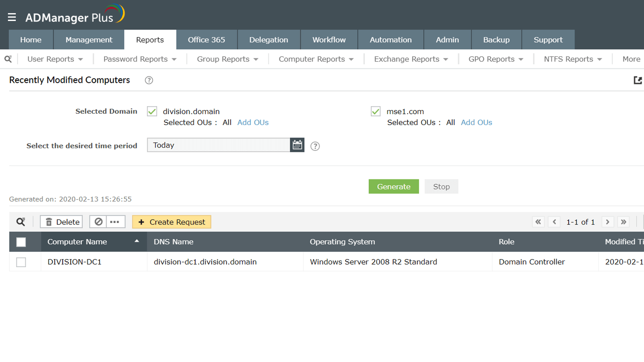Screen dimensions: 644x362
Task: Go to the previous results page
Action: [554, 222]
